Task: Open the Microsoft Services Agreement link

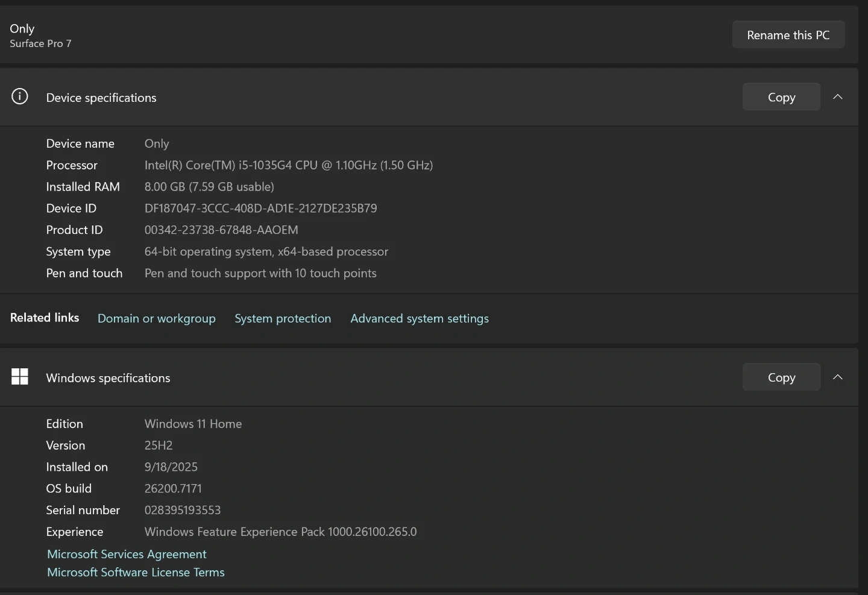Action: coord(127,554)
